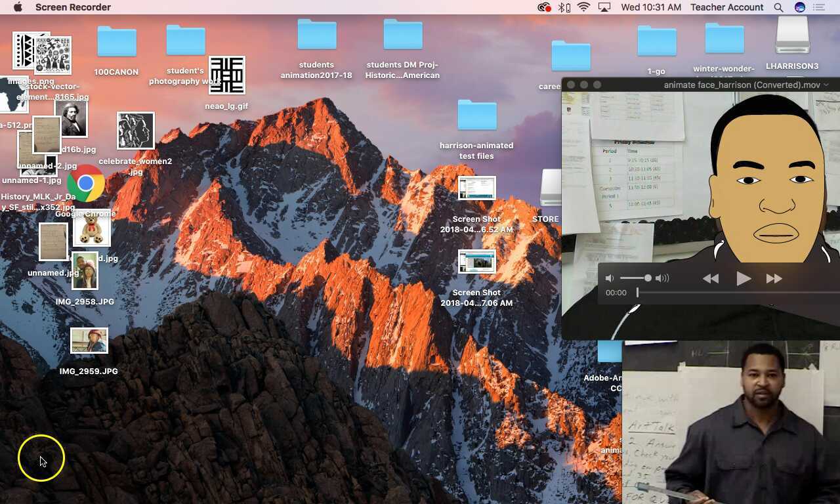Mute audio with the low-volume speaker icon
The height and width of the screenshot is (504, 840).
[x=610, y=278]
